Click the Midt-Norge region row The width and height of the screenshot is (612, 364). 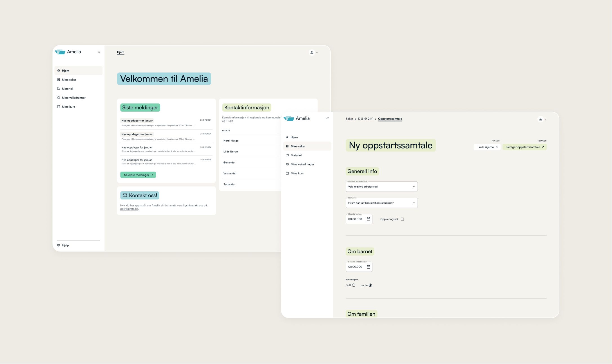[x=251, y=152]
